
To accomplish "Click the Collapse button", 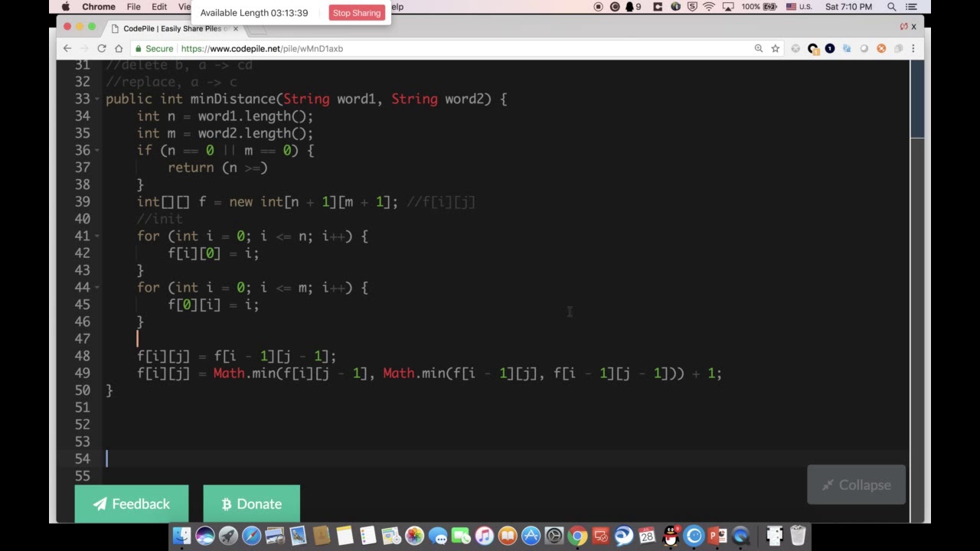I will tap(856, 485).
